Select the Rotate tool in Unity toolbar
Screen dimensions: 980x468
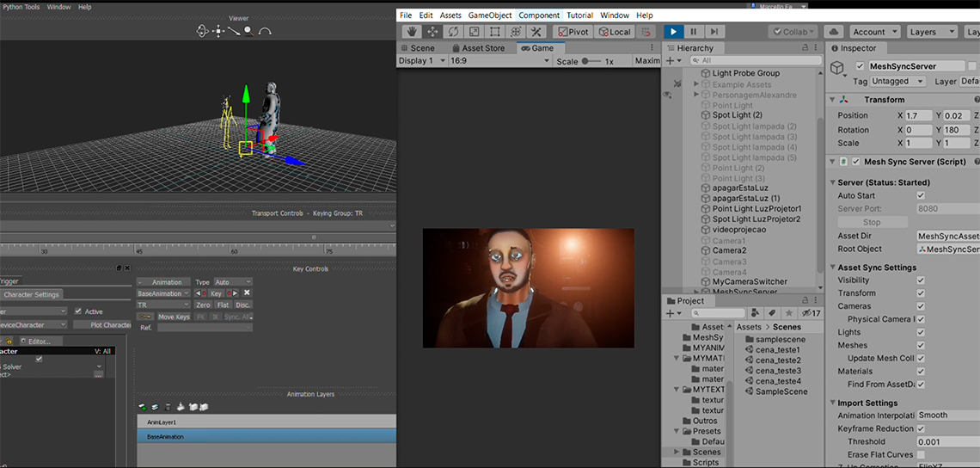(x=452, y=32)
